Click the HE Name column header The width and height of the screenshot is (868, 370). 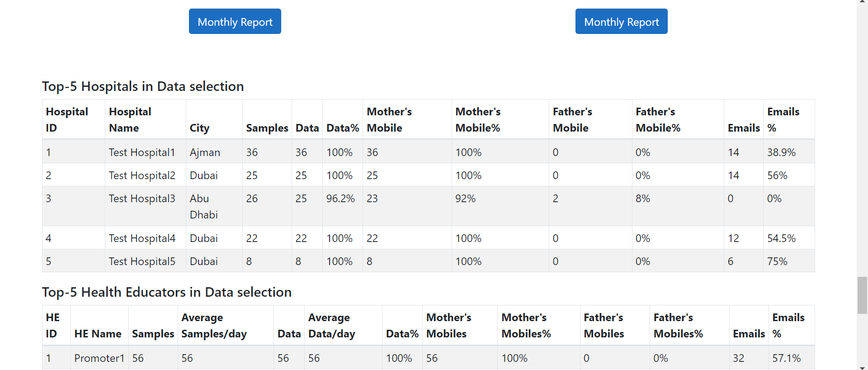(x=98, y=334)
